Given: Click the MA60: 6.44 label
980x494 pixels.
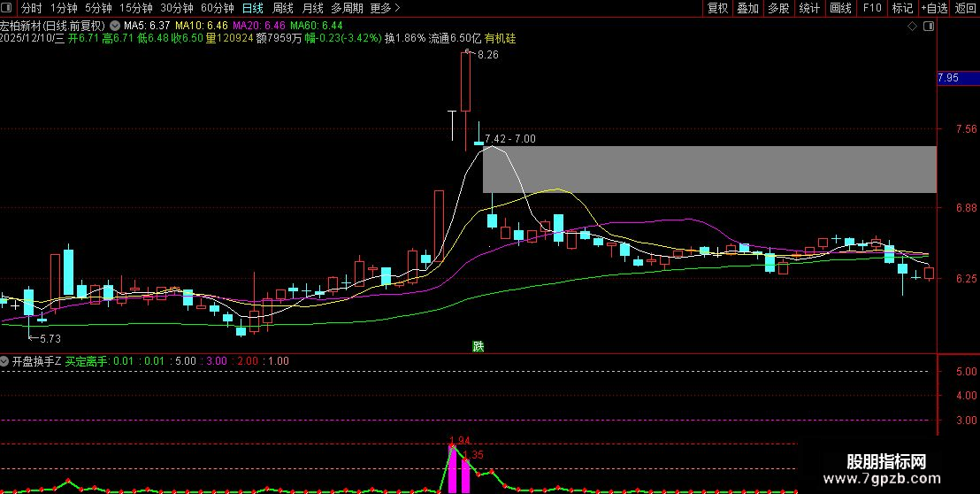Looking at the screenshot, I should click(317, 27).
